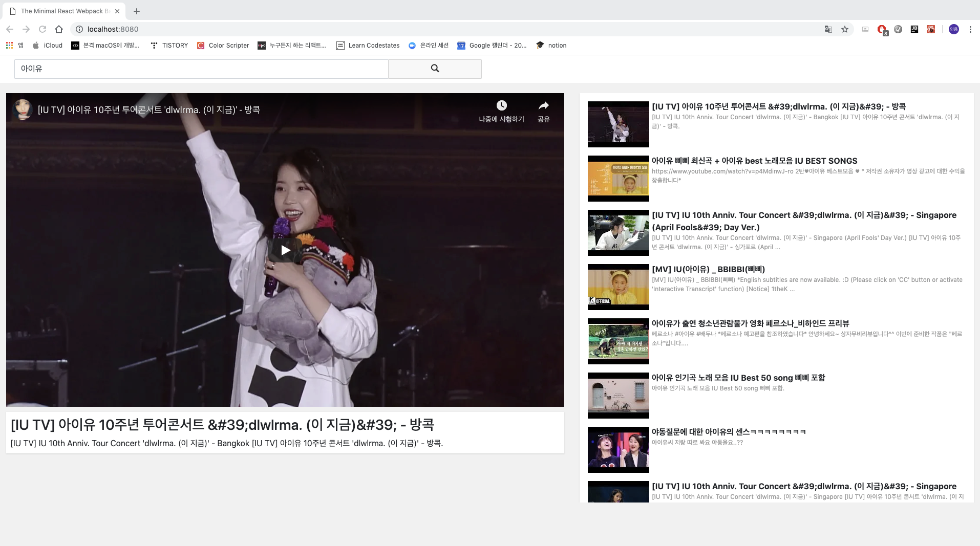Open iCloud bookmark
The height and width of the screenshot is (546, 980).
pyautogui.click(x=48, y=45)
